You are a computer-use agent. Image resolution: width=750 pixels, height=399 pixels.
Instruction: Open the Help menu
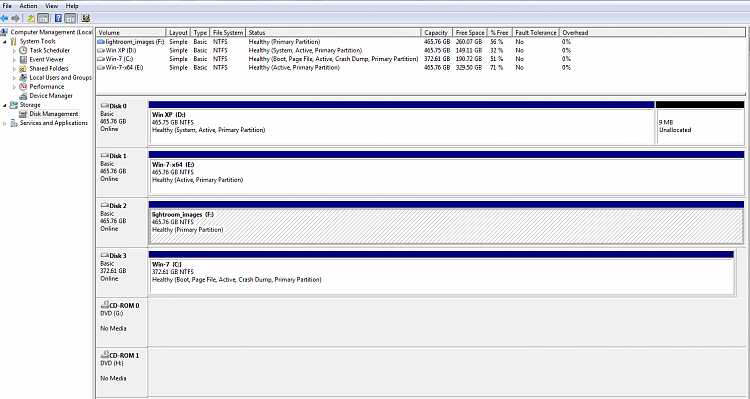tap(72, 6)
